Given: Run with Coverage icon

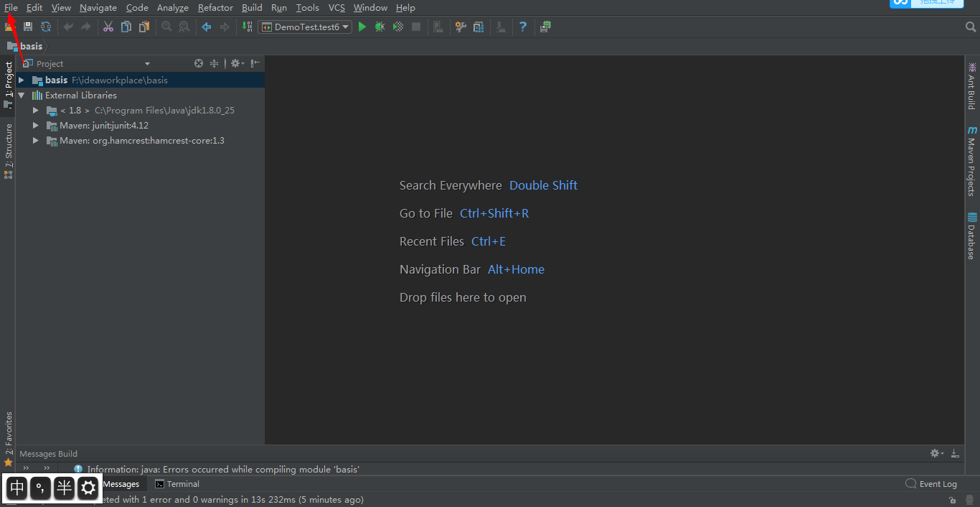Looking at the screenshot, I should point(398,27).
